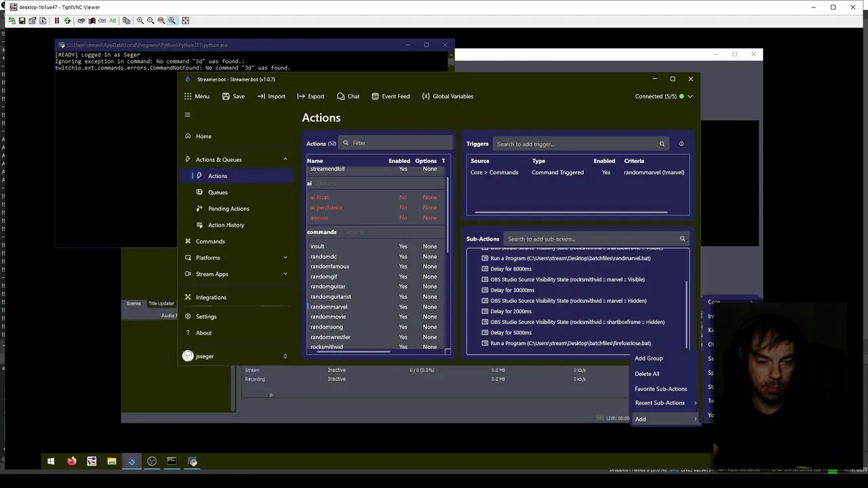
Task: Toggle TightVNC auto zoom
Action: point(172,21)
